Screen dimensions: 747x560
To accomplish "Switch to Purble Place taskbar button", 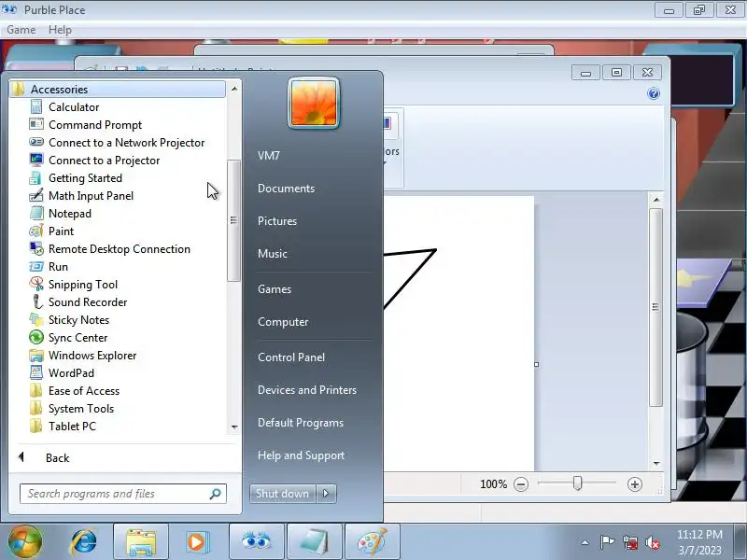I will point(257,542).
